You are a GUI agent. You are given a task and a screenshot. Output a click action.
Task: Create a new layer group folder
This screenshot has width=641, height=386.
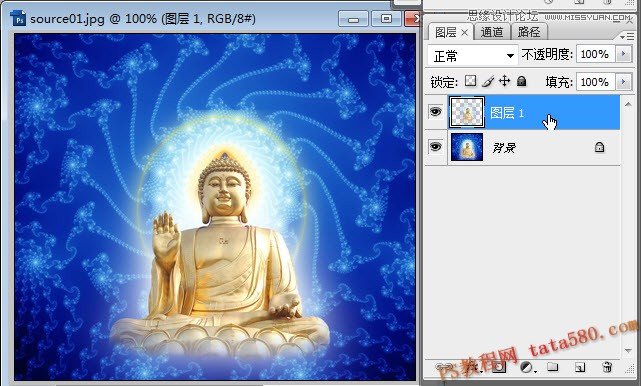click(553, 366)
